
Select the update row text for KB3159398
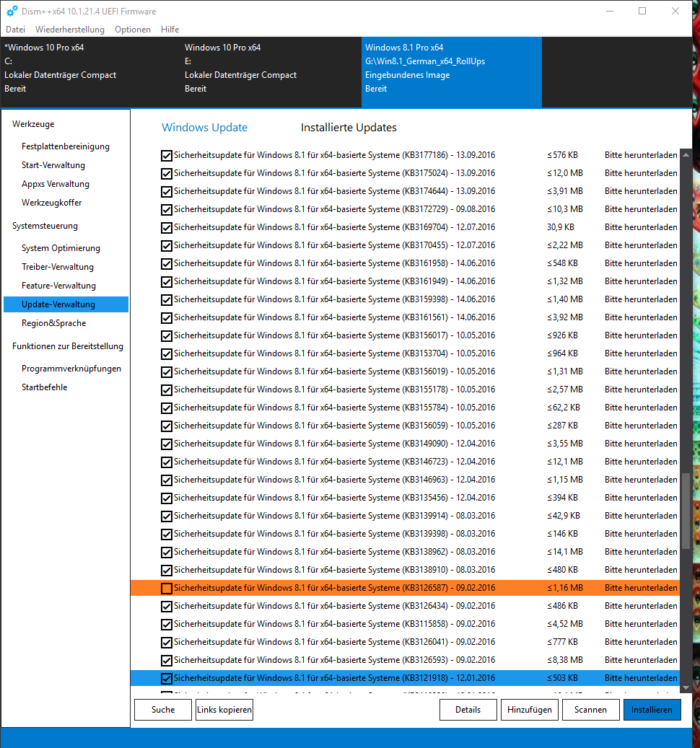(335, 299)
